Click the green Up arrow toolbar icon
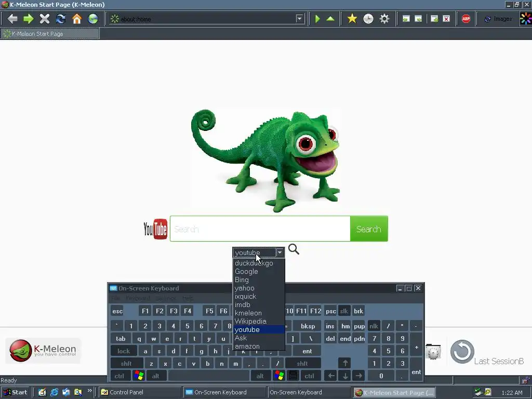Screen dimensions: 532x399 330,19
